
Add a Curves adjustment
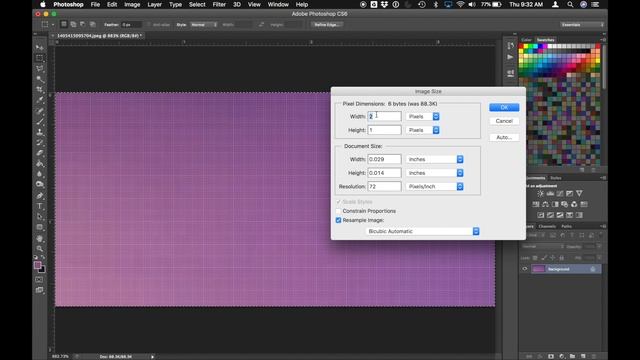[x=560, y=193]
